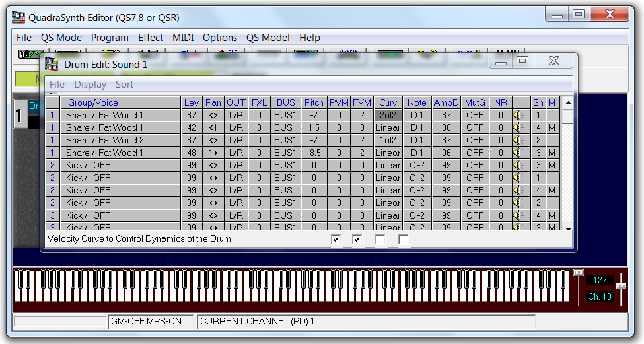Viewport: 644px width, 344px height.
Task: Click the Group/Voice column header
Action: point(93,102)
